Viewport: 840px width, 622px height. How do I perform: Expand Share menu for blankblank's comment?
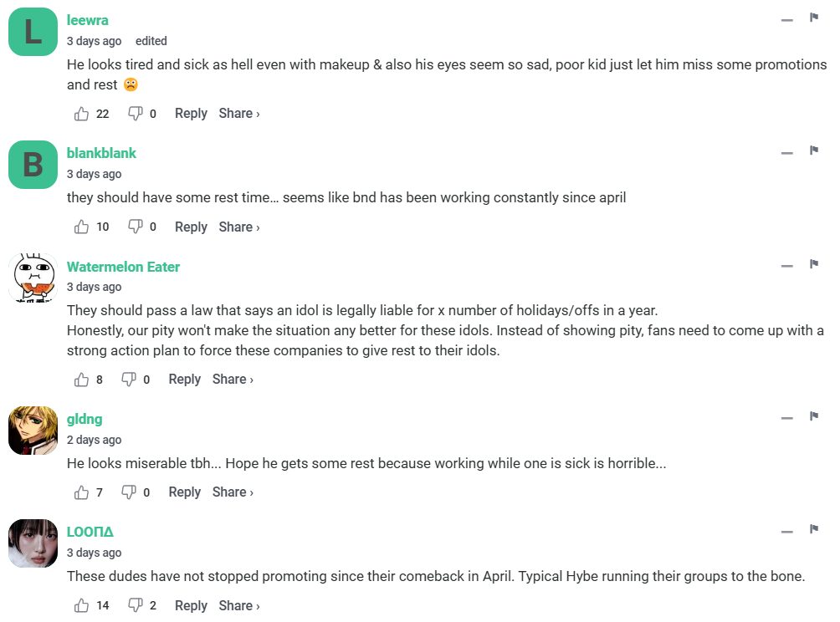point(239,227)
